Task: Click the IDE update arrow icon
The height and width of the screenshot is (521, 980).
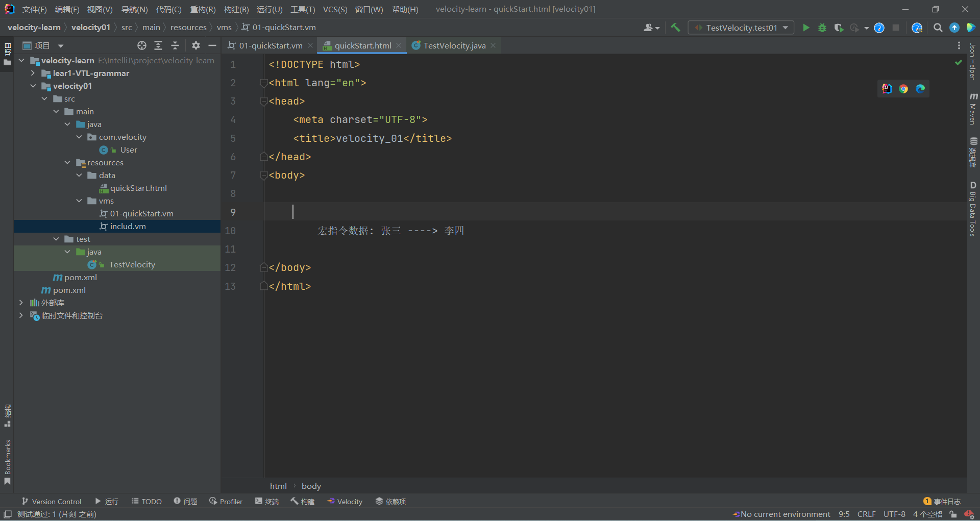Action: (x=954, y=28)
